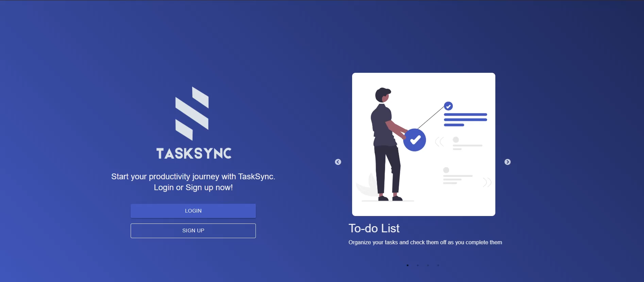Click the To-do List slide heading
644x282 pixels.
coord(374,228)
